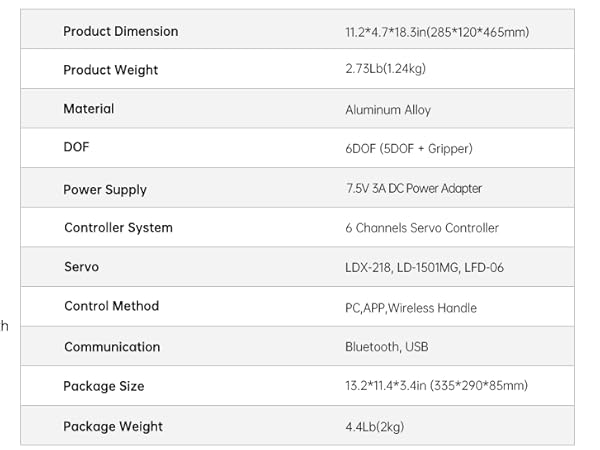Click the Communication row label
The width and height of the screenshot is (600, 450).
click(112, 347)
